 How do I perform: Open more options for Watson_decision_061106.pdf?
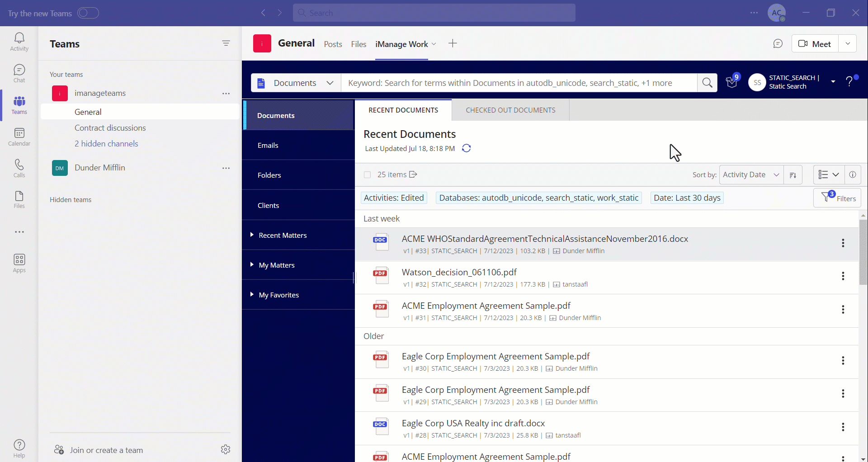[x=843, y=276]
